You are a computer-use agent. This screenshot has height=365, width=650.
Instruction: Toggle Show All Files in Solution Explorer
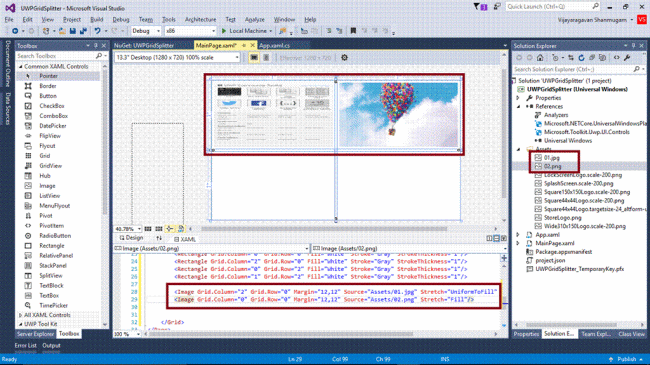pyautogui.click(x=602, y=58)
